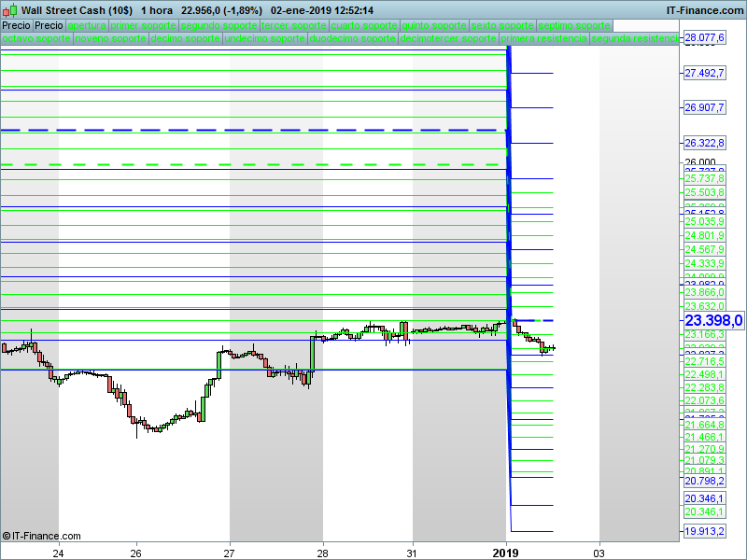Click the 'primera resistencia' label

(x=544, y=38)
